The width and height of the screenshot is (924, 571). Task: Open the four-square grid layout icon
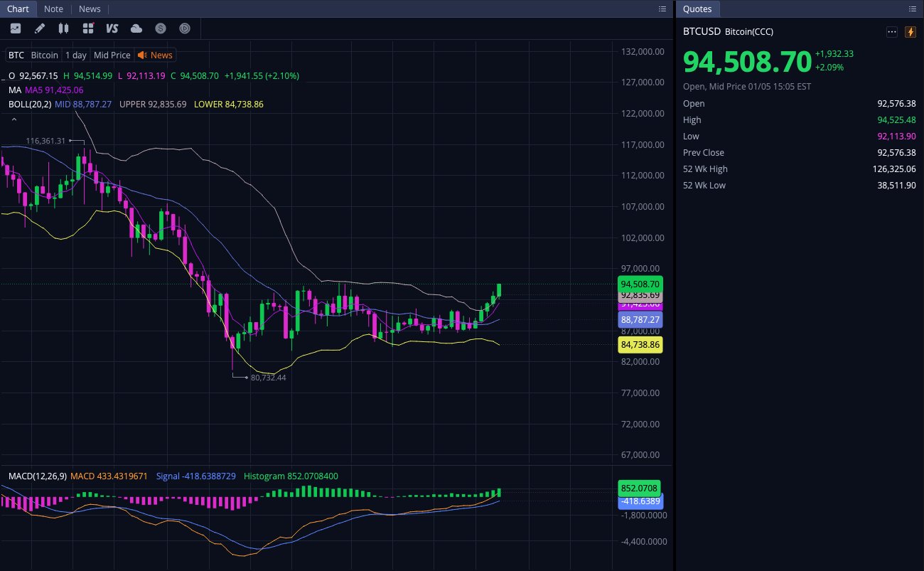(x=88, y=28)
